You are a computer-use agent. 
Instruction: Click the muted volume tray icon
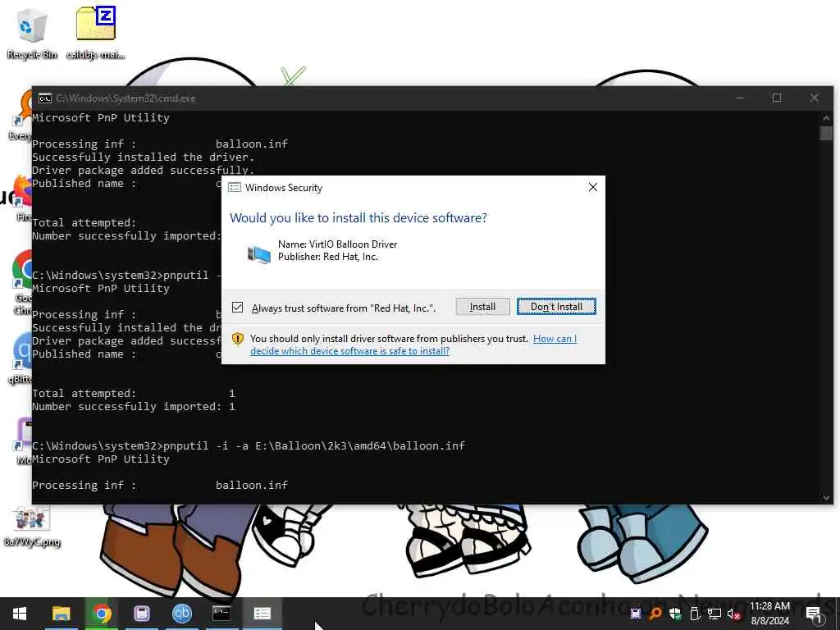pyautogui.click(x=734, y=614)
